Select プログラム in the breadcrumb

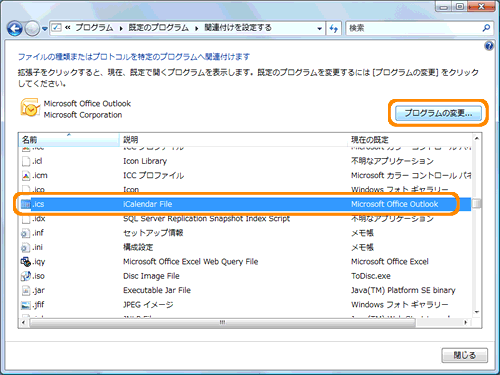click(x=94, y=28)
